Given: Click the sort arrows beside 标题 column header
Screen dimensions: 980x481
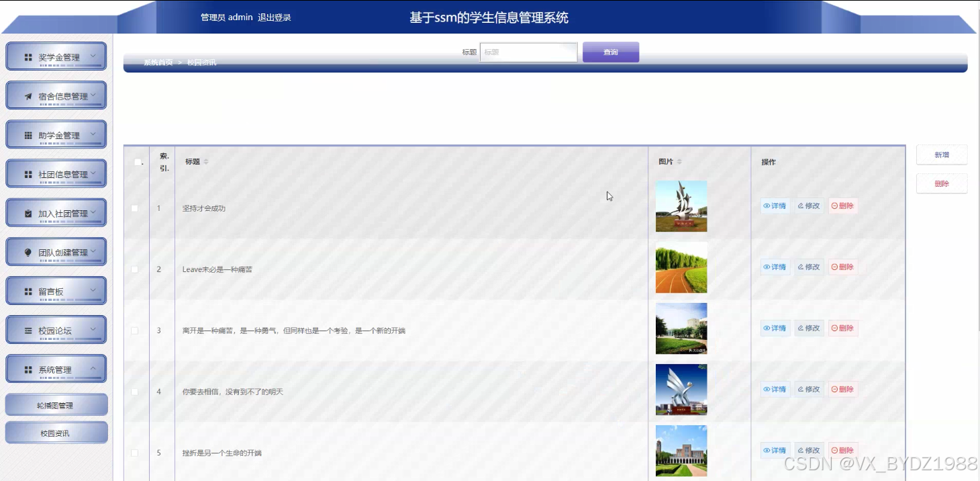Looking at the screenshot, I should 206,162.
